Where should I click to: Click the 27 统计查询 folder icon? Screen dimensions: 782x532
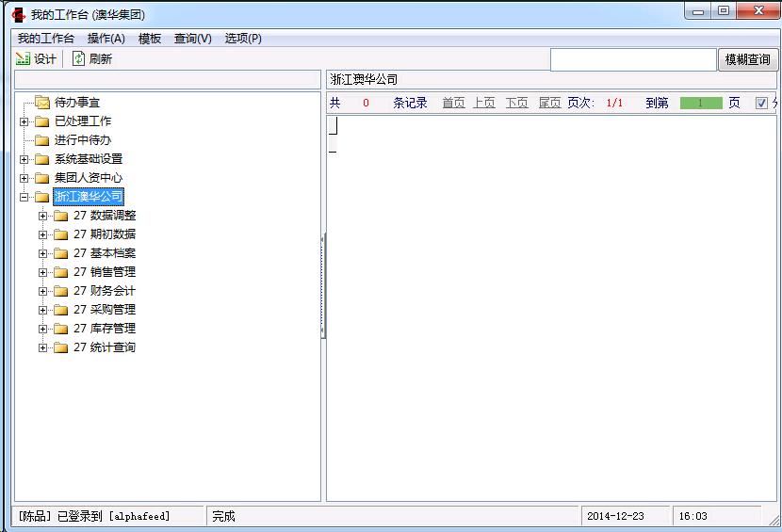pos(60,347)
